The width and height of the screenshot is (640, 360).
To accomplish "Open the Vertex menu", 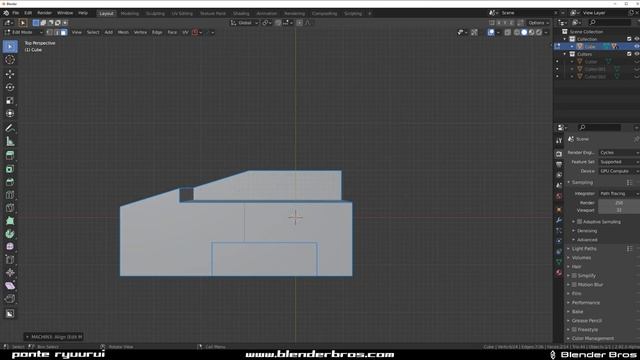I will 140,32.
